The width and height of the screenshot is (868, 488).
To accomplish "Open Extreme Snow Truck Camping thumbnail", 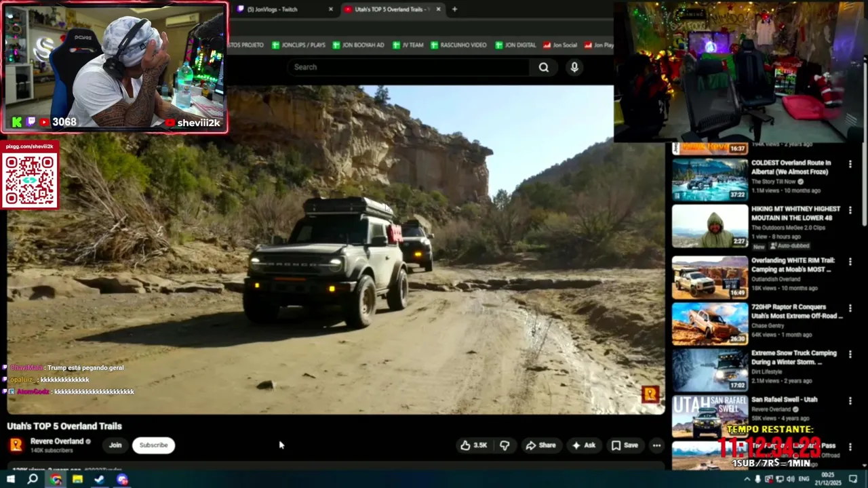I will pyautogui.click(x=710, y=370).
